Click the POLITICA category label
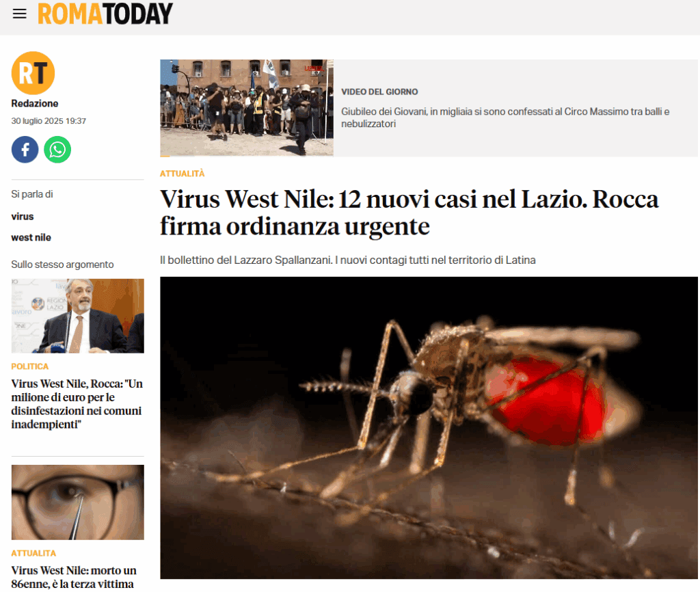Image resolution: width=700 pixels, height=592 pixels. [x=30, y=366]
